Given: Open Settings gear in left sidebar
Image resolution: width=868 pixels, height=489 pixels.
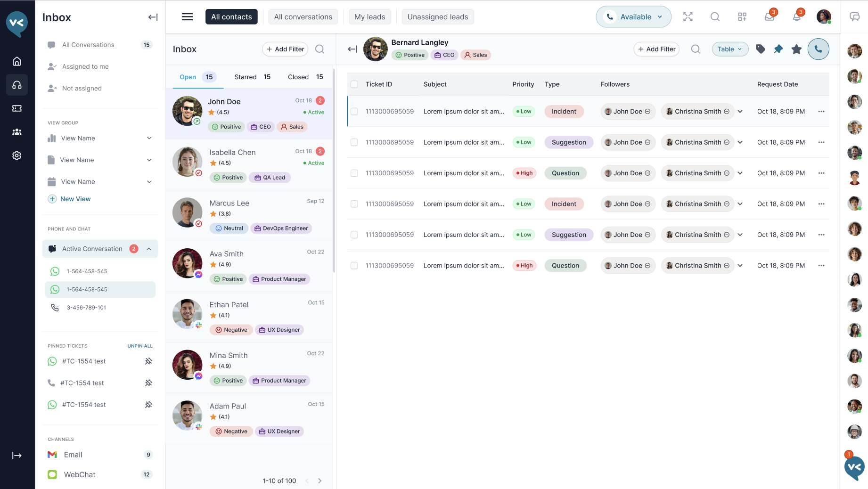Looking at the screenshot, I should coord(17,155).
